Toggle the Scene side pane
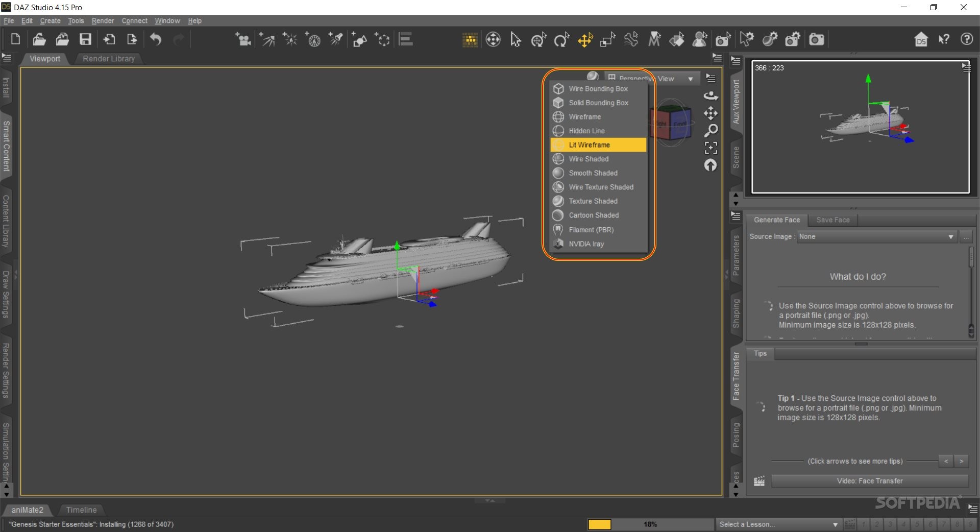This screenshot has width=980, height=532. (x=736, y=157)
